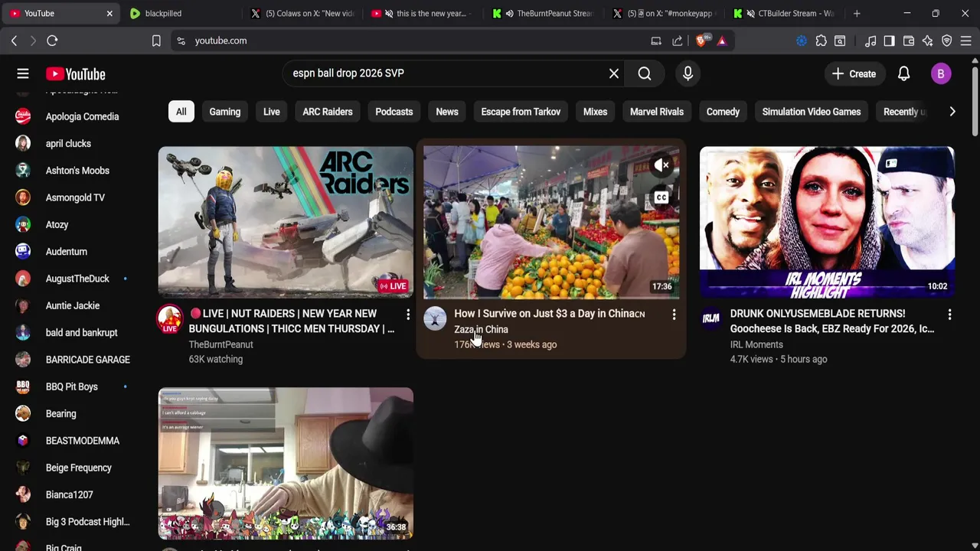Open the IRL Moments Highlight thumbnail

(x=827, y=221)
